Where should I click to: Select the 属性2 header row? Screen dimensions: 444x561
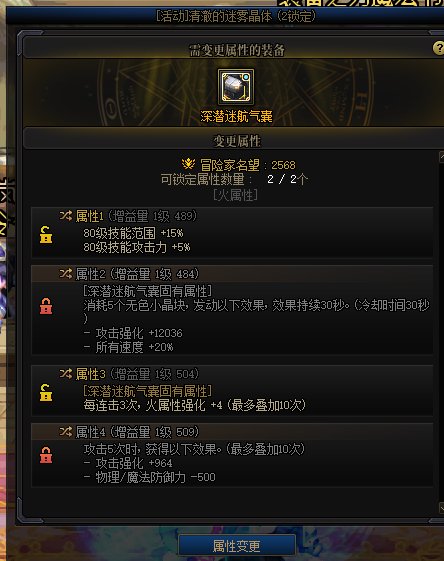(x=232, y=274)
